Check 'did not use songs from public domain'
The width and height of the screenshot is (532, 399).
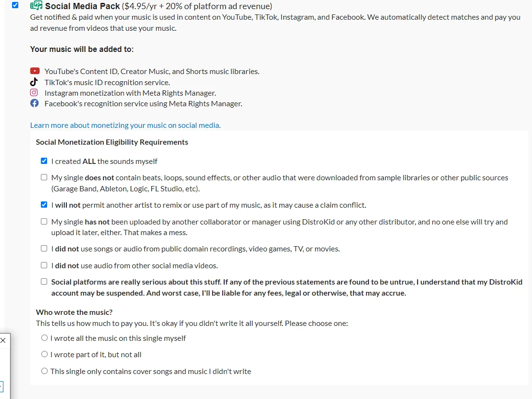(44, 248)
